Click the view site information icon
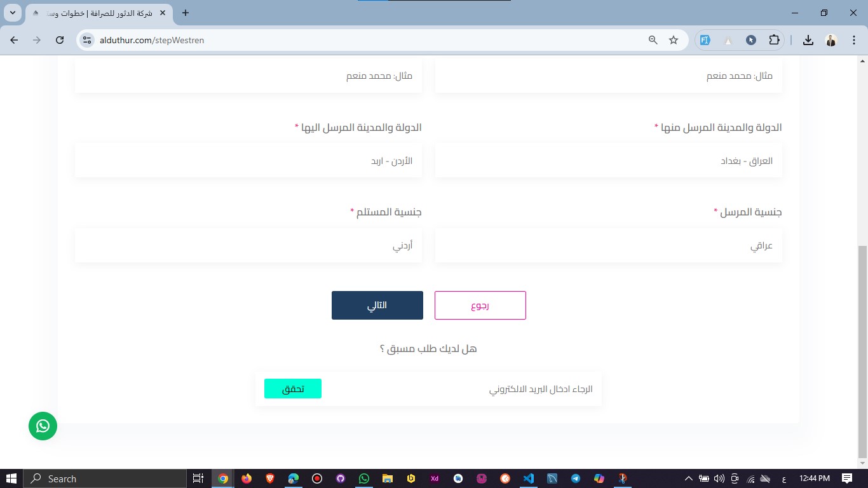This screenshot has width=868, height=488. point(87,40)
